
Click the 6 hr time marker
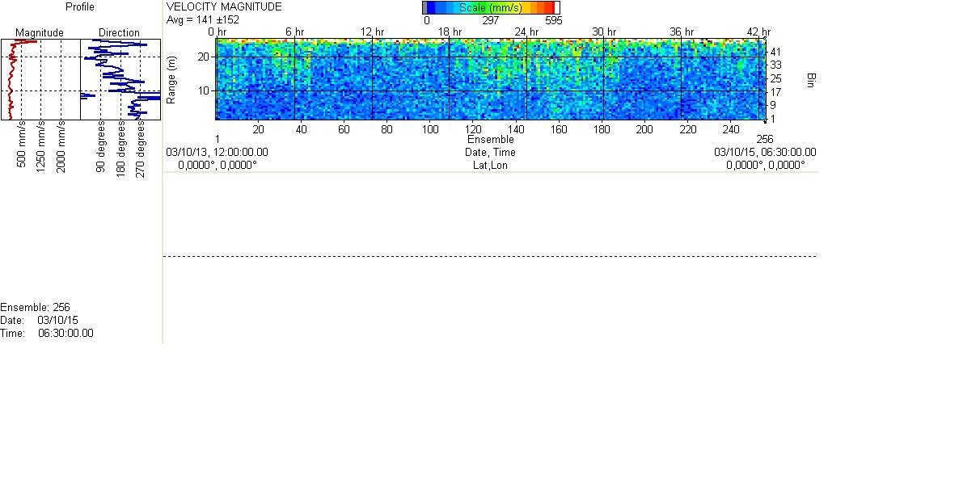295,32
